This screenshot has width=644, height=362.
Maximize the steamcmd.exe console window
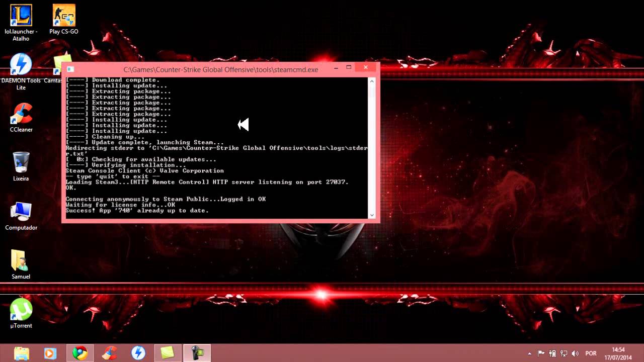tap(349, 67)
